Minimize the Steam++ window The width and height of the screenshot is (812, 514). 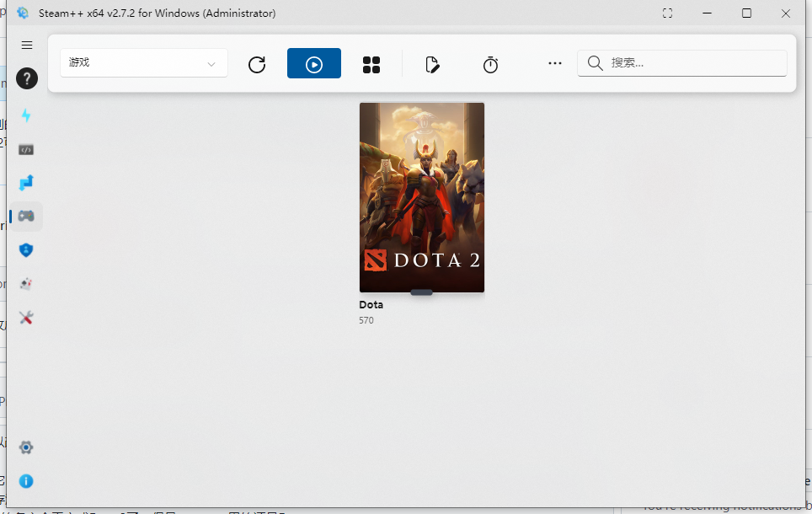pyautogui.click(x=708, y=13)
